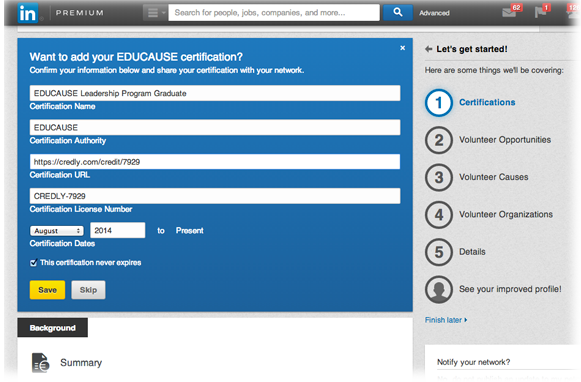Open Volunteer Organizations step label
581x382 pixels.
click(506, 214)
